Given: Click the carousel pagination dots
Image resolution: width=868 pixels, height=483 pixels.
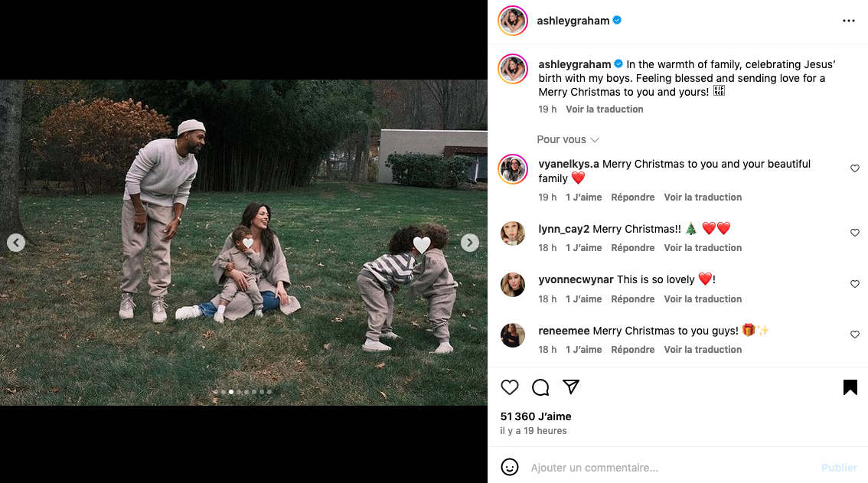Looking at the screenshot, I should click(243, 392).
